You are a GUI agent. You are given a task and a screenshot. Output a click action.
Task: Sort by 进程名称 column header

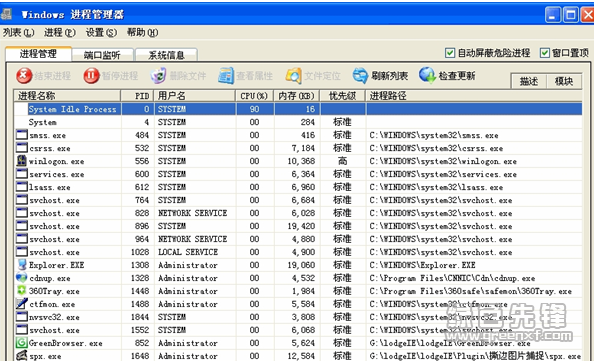coord(67,96)
